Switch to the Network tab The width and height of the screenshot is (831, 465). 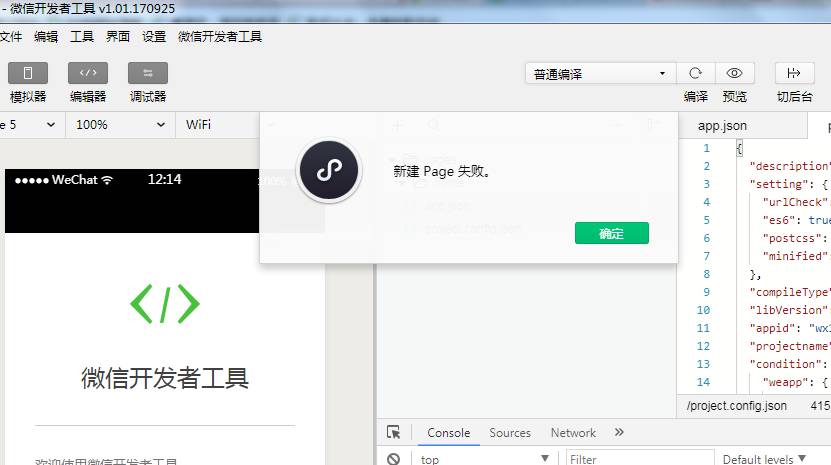[573, 433]
